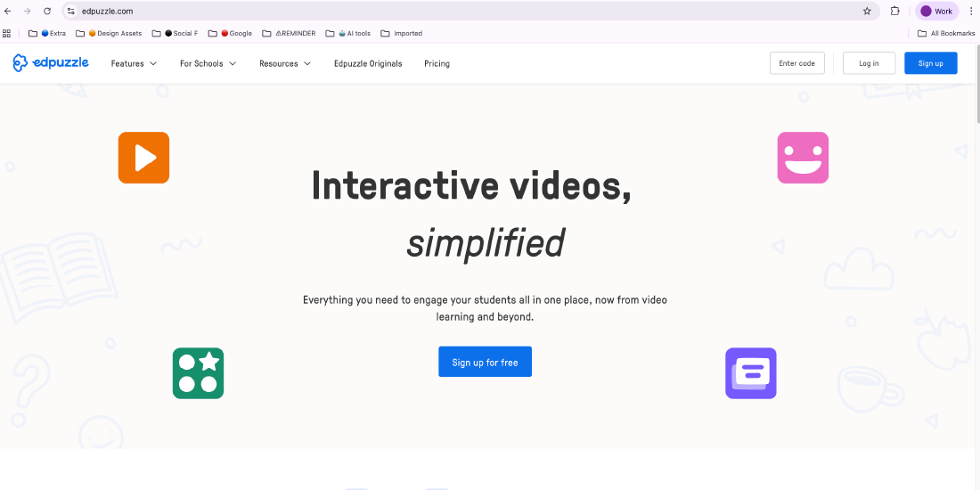The width and height of the screenshot is (980, 490).
Task: Expand the For Schools dropdown
Action: click(x=208, y=63)
